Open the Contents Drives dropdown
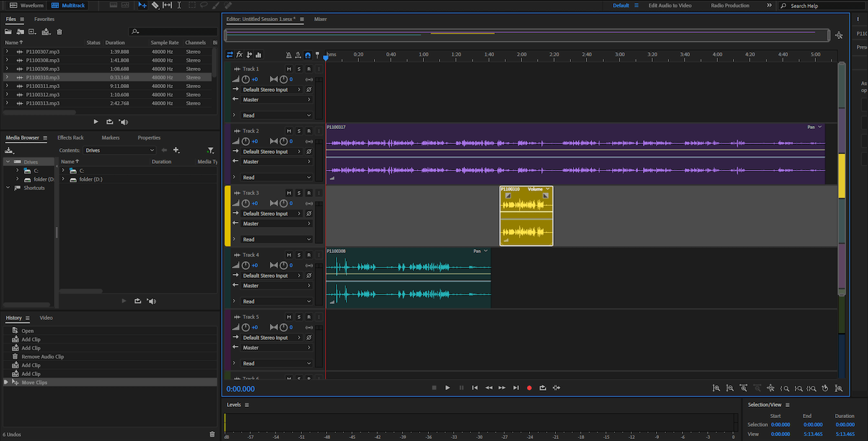Screen dimensions: 868x441 click(x=120, y=150)
